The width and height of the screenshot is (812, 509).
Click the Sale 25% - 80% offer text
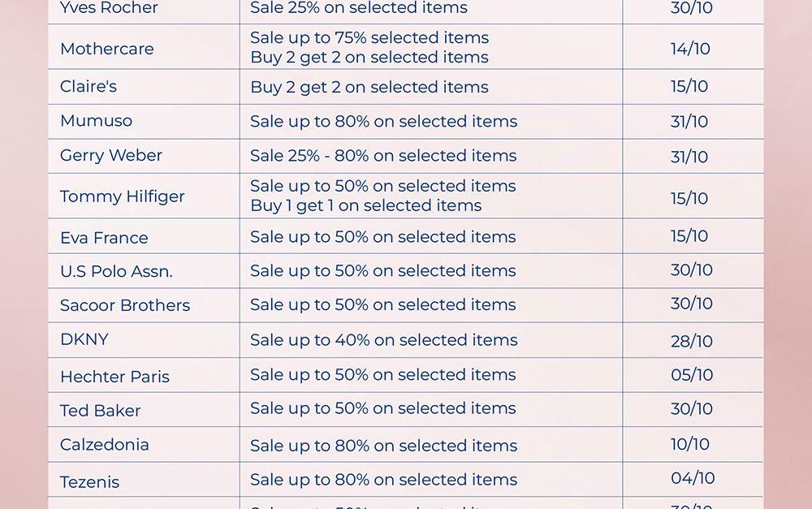[383, 155]
